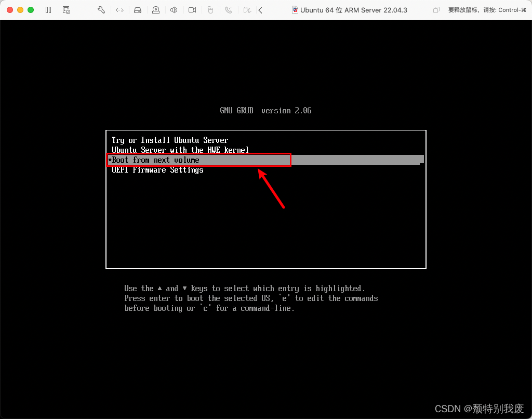This screenshot has width=532, height=419.
Task: Open VM settings wrench icon
Action: [x=101, y=10]
